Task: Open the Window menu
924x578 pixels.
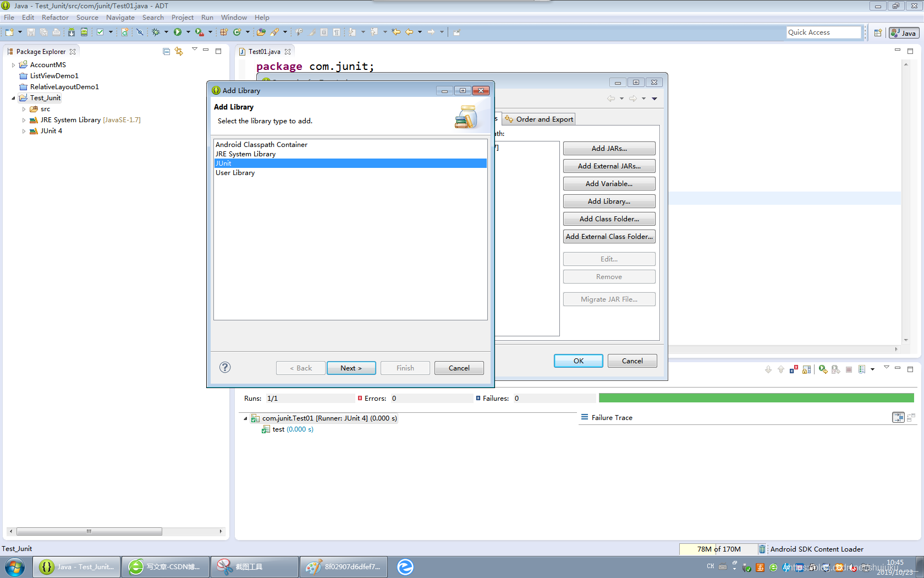Action: [234, 18]
